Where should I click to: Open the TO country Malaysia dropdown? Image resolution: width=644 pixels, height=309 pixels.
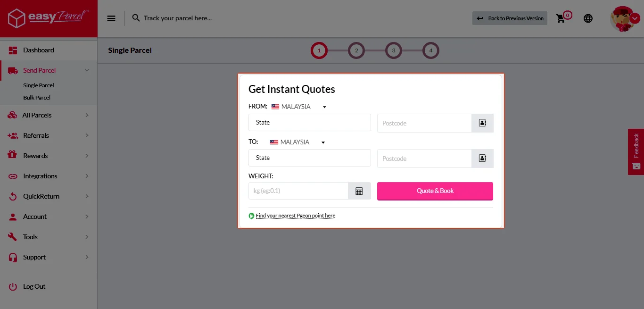tap(297, 142)
